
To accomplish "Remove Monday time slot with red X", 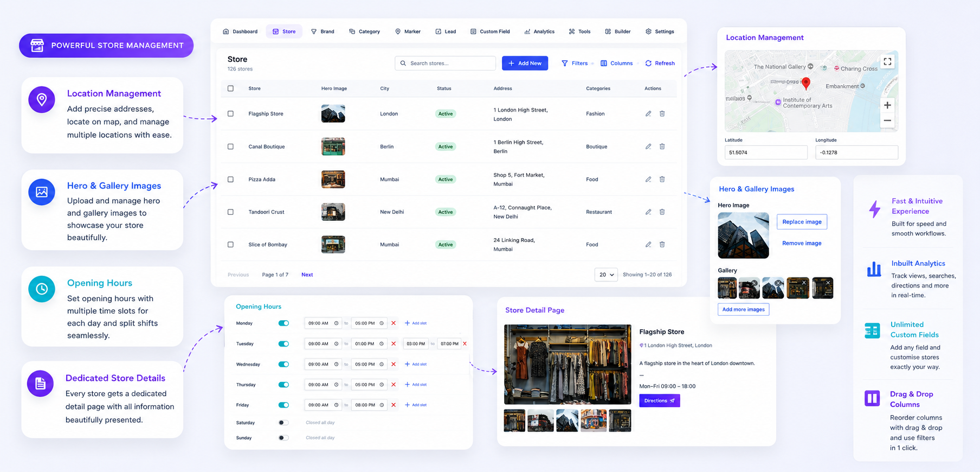I will 394,323.
